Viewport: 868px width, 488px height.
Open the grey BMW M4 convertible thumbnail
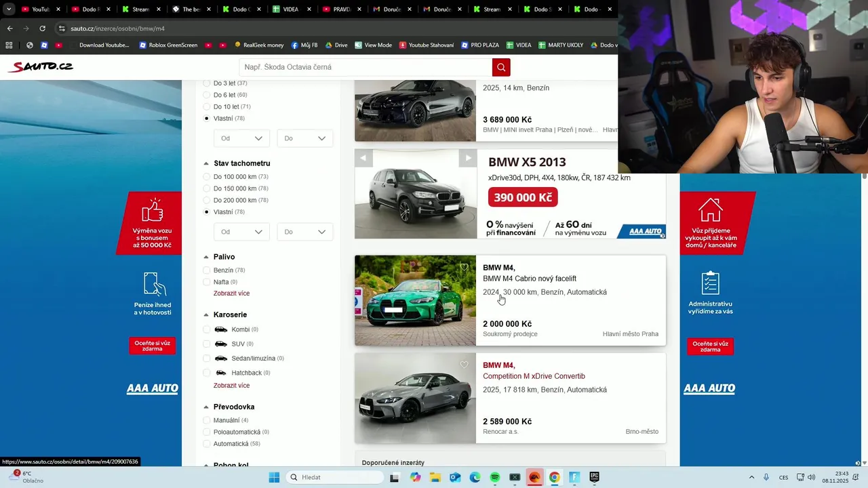coord(415,398)
